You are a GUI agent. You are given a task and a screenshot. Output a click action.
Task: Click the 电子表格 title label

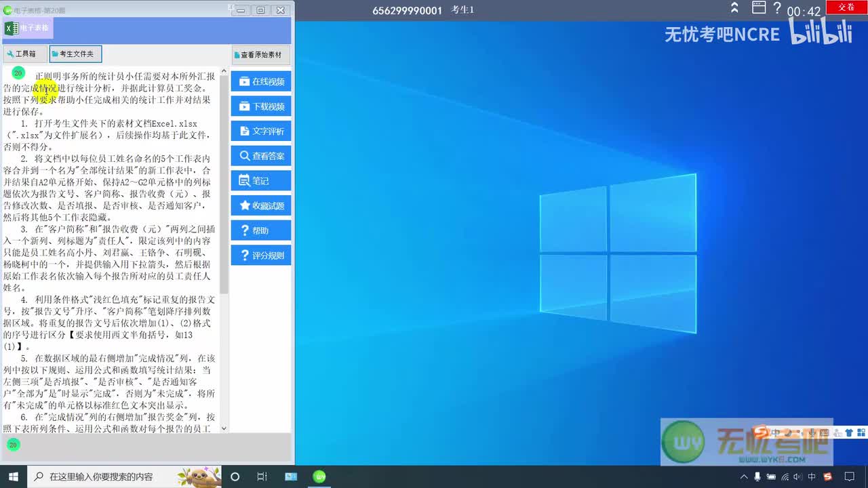click(x=35, y=28)
